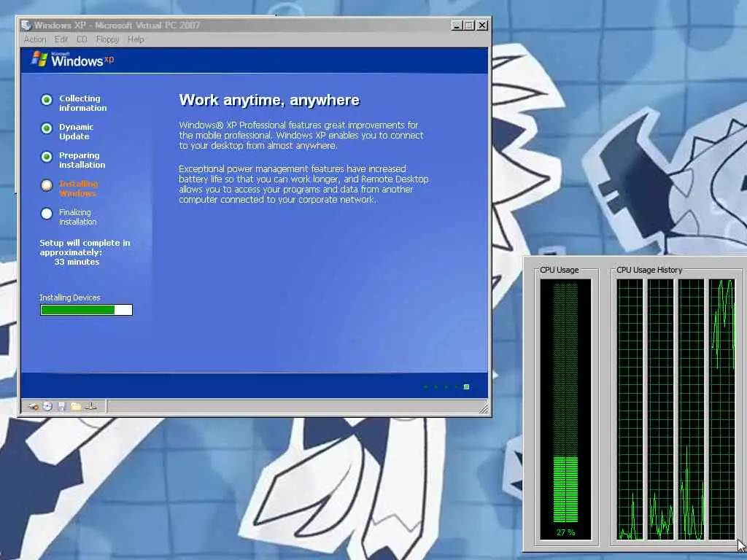Image resolution: width=747 pixels, height=560 pixels.
Task: Click the Windows XP logo in setup
Action: point(72,59)
